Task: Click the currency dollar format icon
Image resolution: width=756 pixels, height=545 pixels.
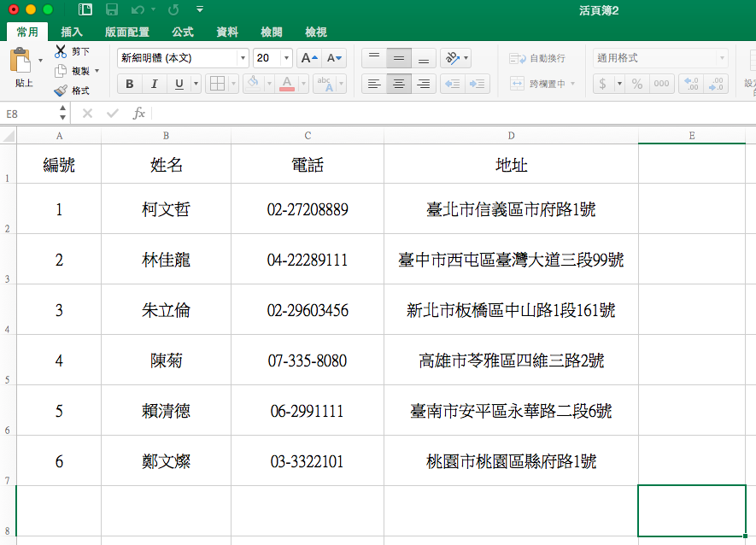Action: [x=603, y=84]
